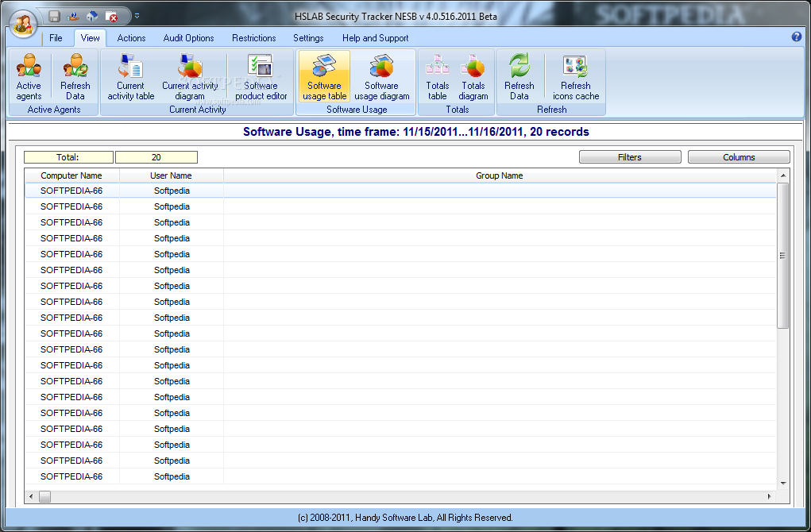This screenshot has width=811, height=532.
Task: Launch the Software product editor
Action: click(261, 76)
